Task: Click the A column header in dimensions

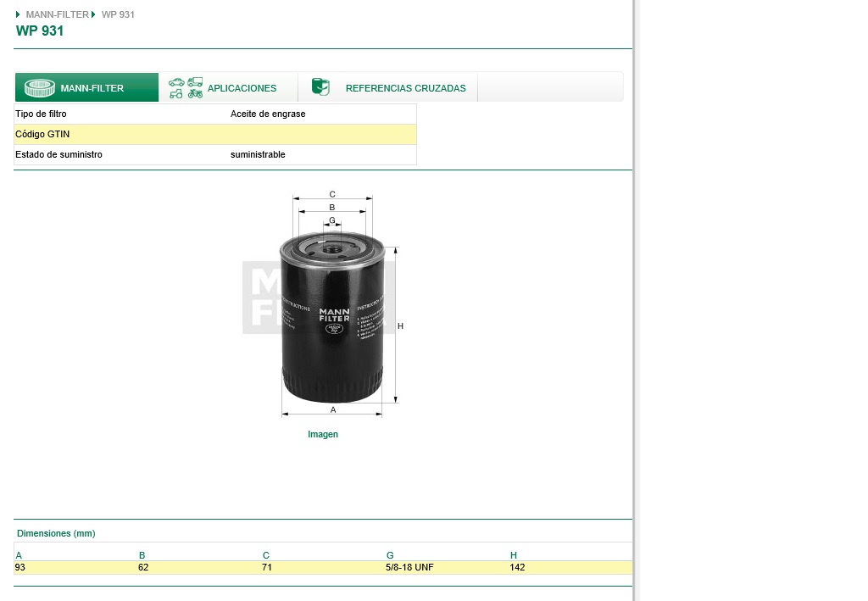Action: 19,555
